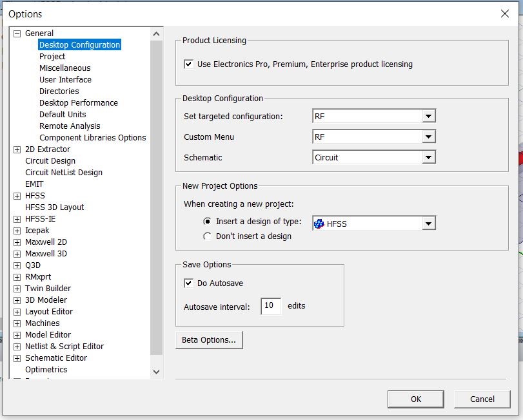Expand the Q3D node
Image resolution: width=523 pixels, height=420 pixels.
click(17, 265)
